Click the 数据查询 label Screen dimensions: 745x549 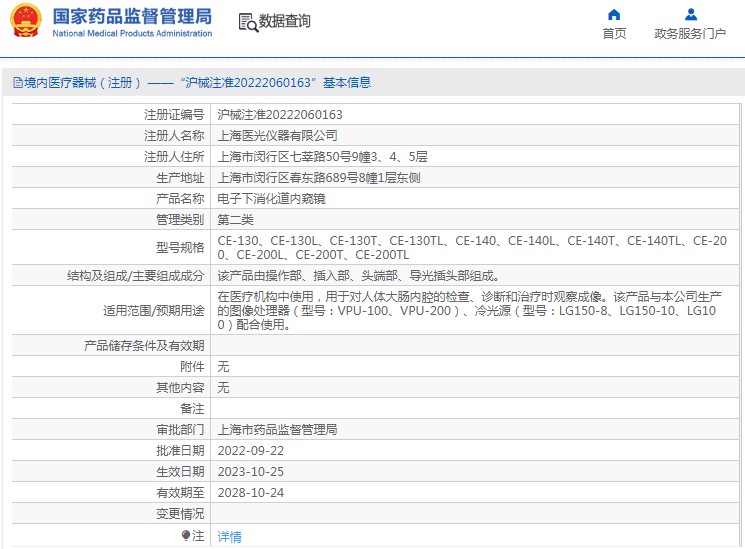coord(284,21)
